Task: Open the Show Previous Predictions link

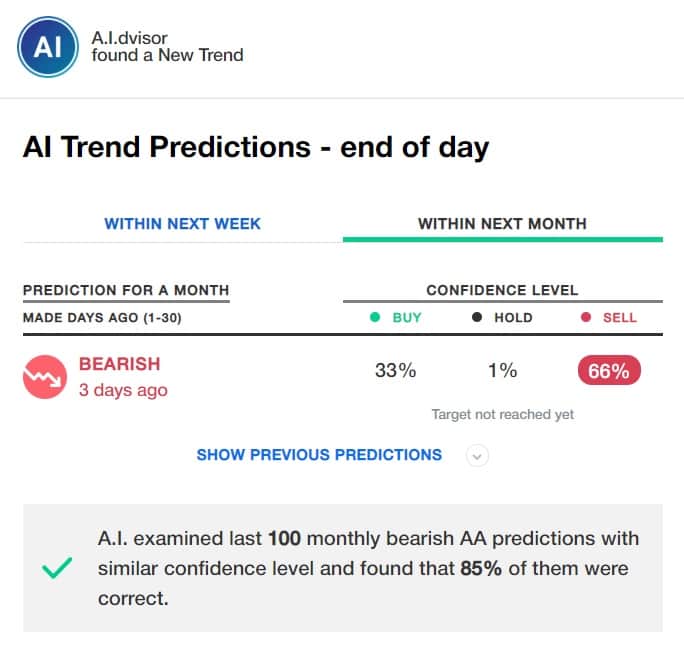Action: pos(319,455)
